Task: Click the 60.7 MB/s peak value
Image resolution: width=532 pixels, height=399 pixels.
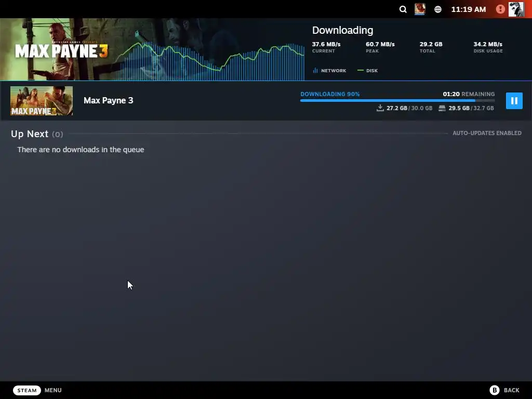Action: (x=380, y=44)
